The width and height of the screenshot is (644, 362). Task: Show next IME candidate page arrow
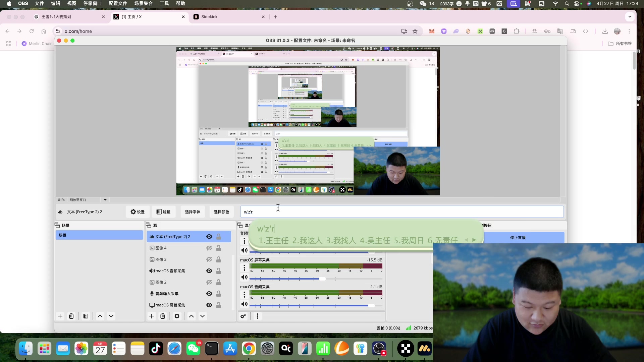(474, 240)
